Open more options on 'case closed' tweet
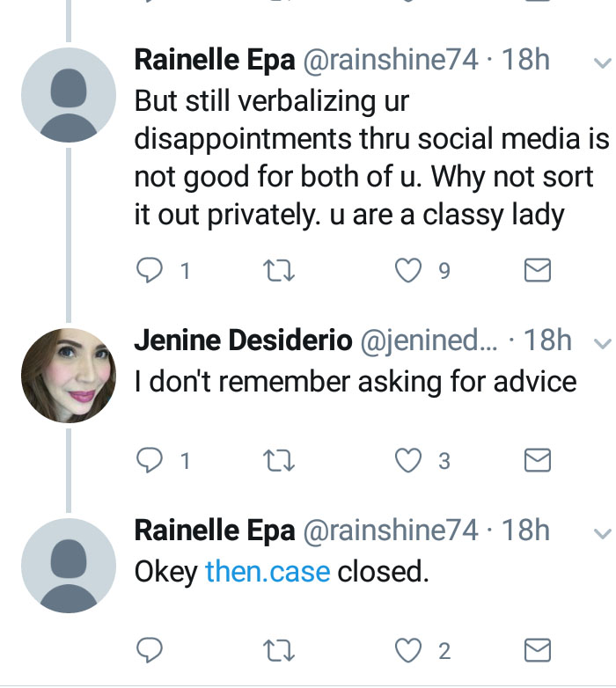The width and height of the screenshot is (616, 688). click(603, 532)
